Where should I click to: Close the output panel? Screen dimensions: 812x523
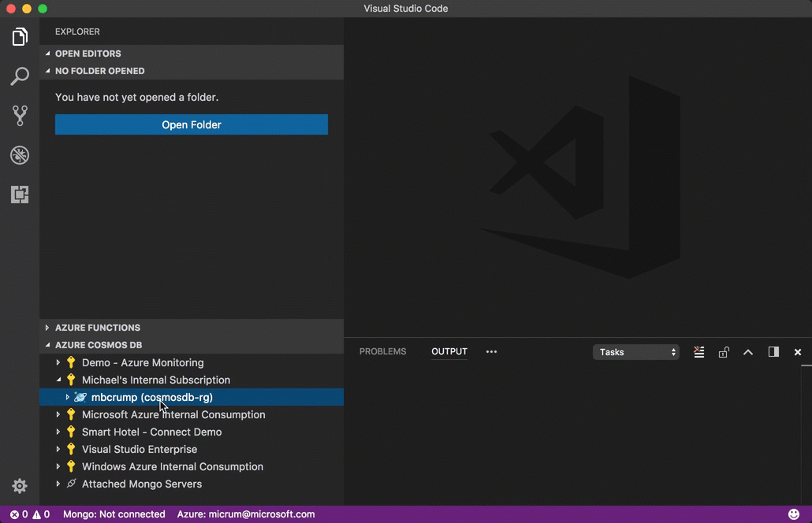point(798,352)
